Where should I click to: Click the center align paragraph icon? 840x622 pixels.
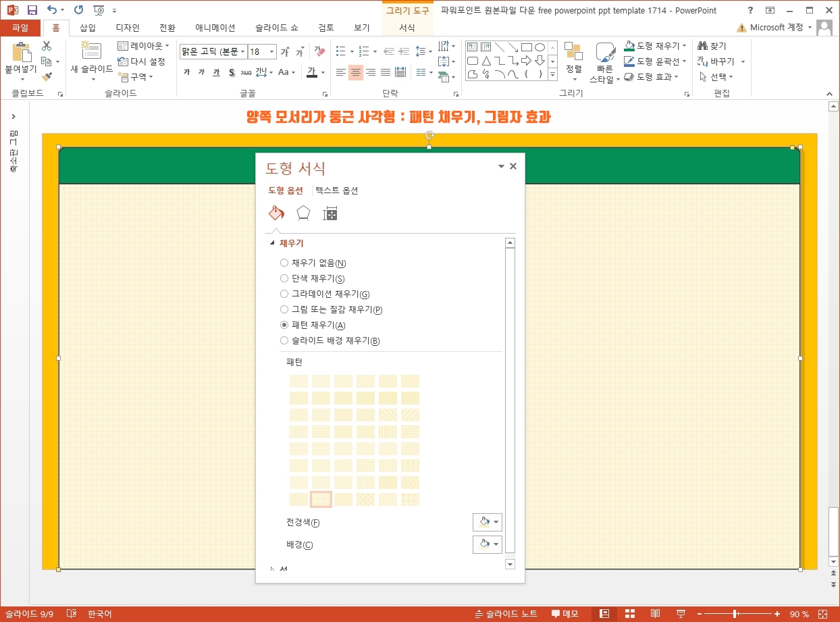click(x=356, y=72)
